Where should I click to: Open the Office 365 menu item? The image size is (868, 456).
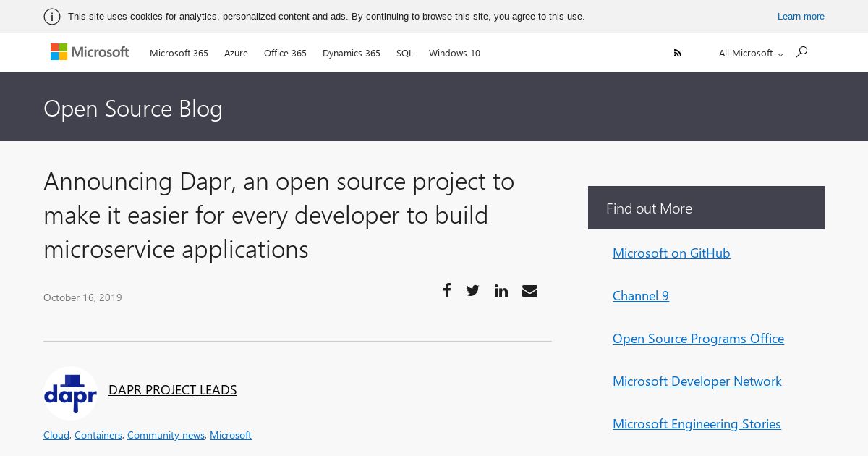[x=285, y=53]
